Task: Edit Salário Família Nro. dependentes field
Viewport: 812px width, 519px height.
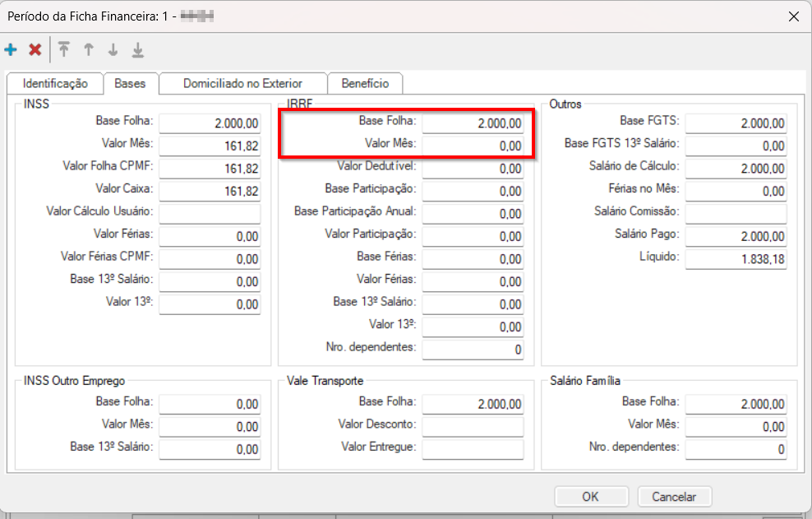Action: [736, 449]
